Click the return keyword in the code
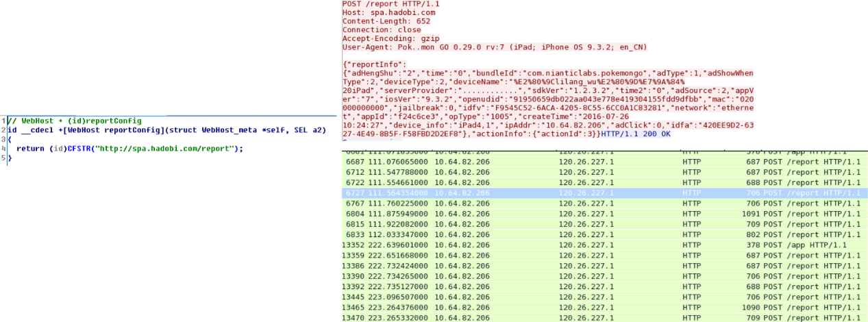Viewport: 868px width, 322px height. tap(29, 149)
